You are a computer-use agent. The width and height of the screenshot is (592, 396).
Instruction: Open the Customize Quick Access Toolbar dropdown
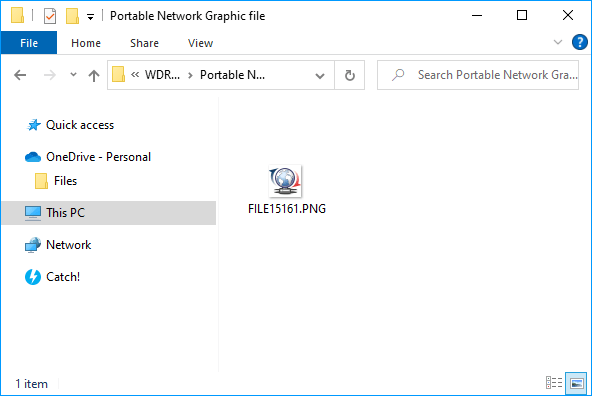tap(91, 17)
